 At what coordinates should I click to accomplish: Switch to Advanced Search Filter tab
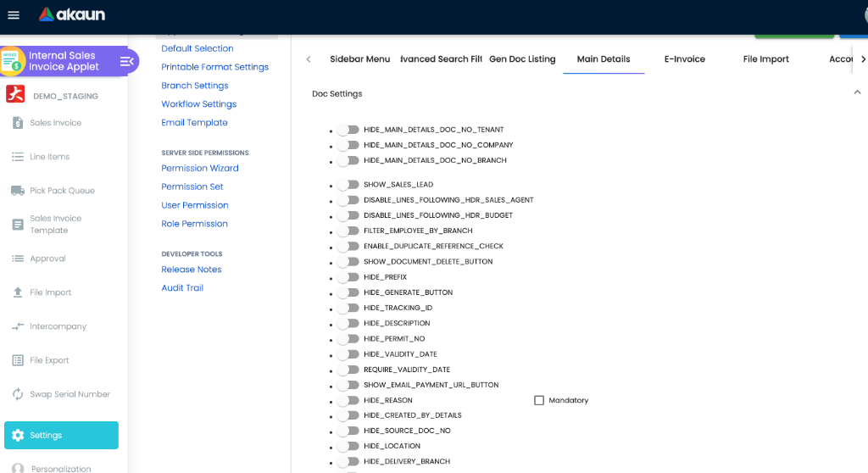441,59
